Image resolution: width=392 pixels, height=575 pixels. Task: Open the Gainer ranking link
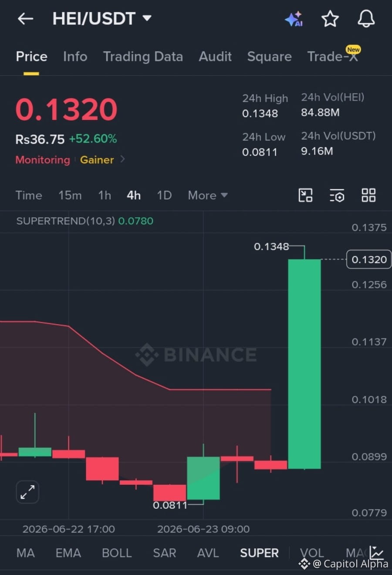click(97, 160)
